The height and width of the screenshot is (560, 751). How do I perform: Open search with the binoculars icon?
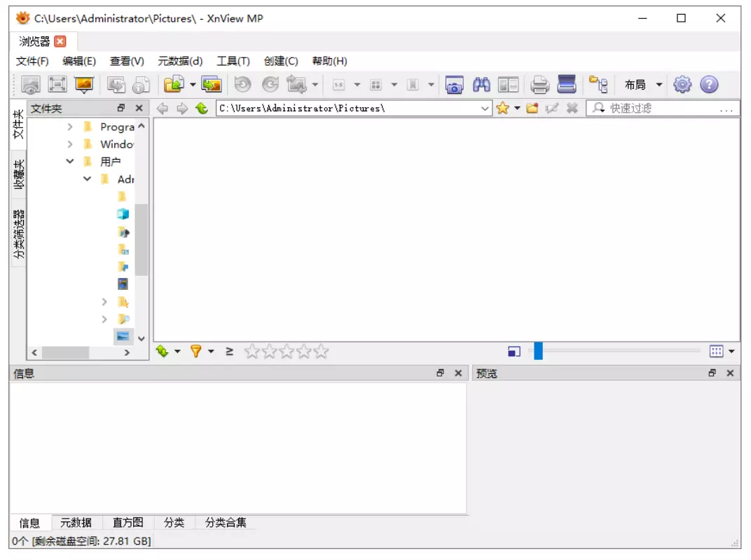click(481, 85)
